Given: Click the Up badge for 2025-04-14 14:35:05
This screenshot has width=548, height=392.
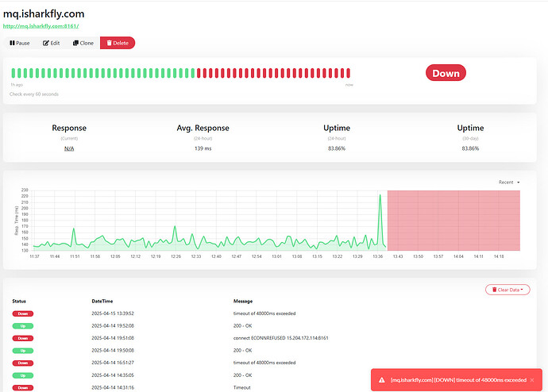Looking at the screenshot, I should tap(23, 375).
